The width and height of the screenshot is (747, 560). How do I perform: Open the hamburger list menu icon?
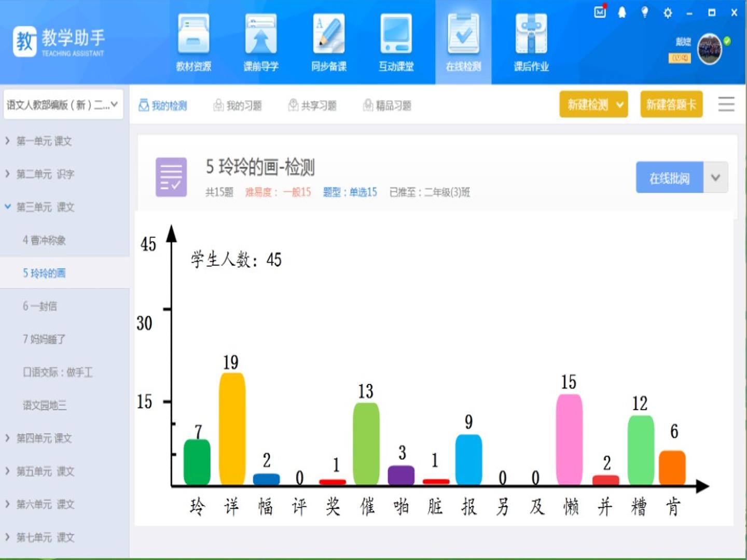726,104
